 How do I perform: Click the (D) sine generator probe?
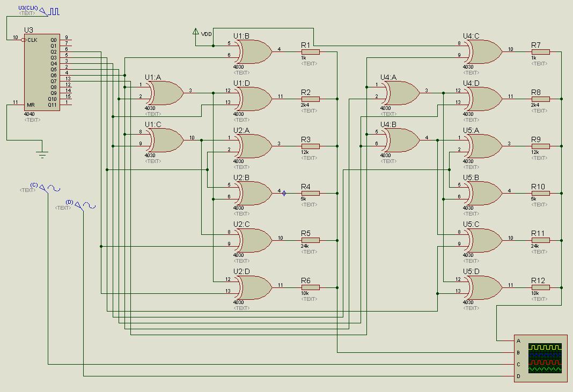pos(85,206)
